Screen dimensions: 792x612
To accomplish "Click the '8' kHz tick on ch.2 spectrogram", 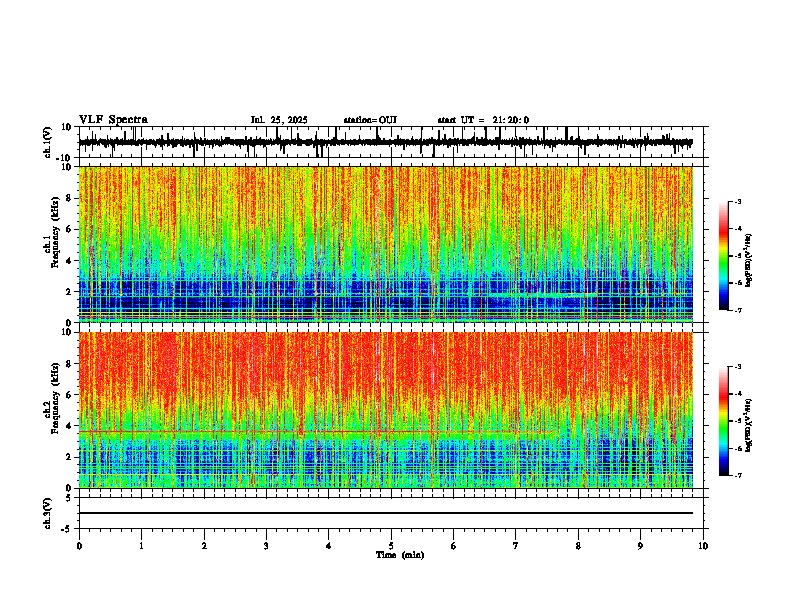I will click(x=70, y=364).
